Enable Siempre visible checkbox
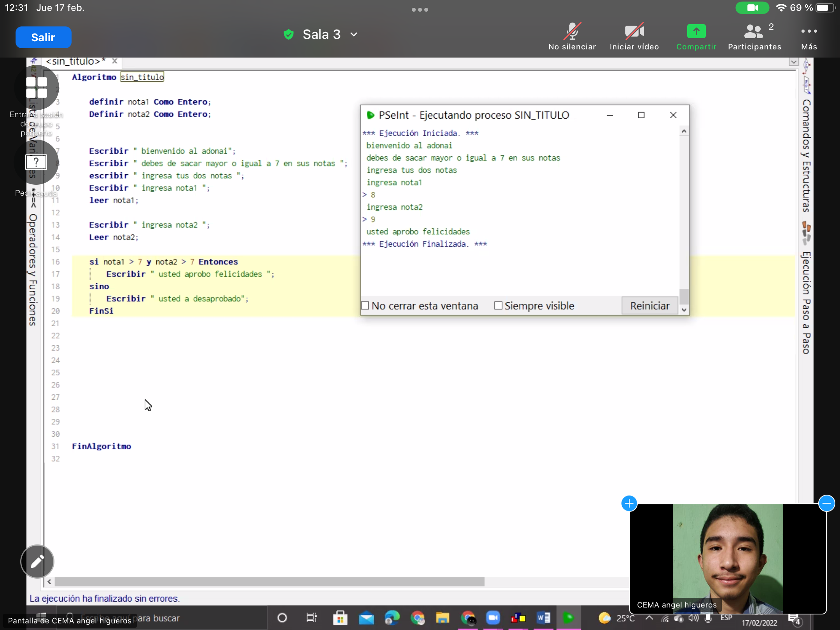840x630 pixels. point(498,306)
